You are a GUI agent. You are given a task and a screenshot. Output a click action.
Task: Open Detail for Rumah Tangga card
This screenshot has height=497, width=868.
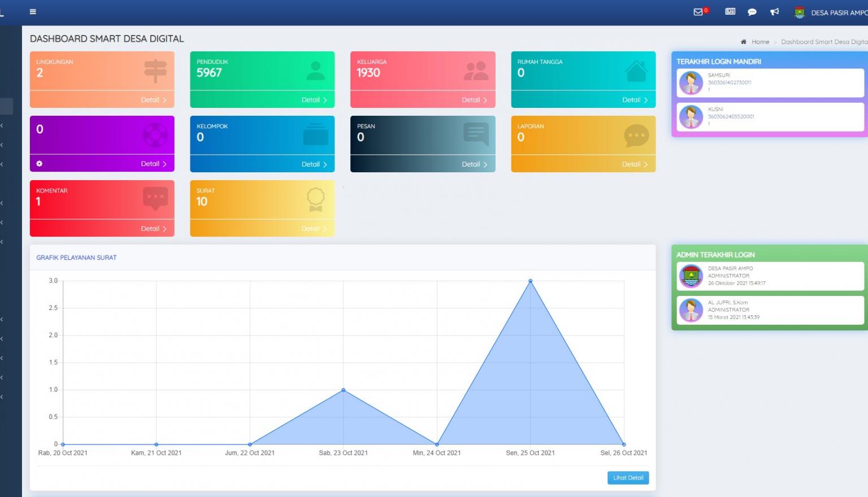[x=634, y=100]
